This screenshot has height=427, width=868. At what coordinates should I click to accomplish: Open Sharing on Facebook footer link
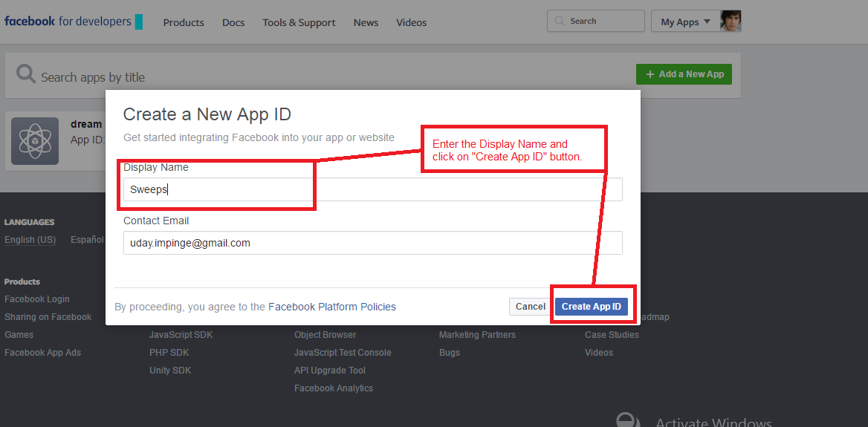click(x=48, y=317)
